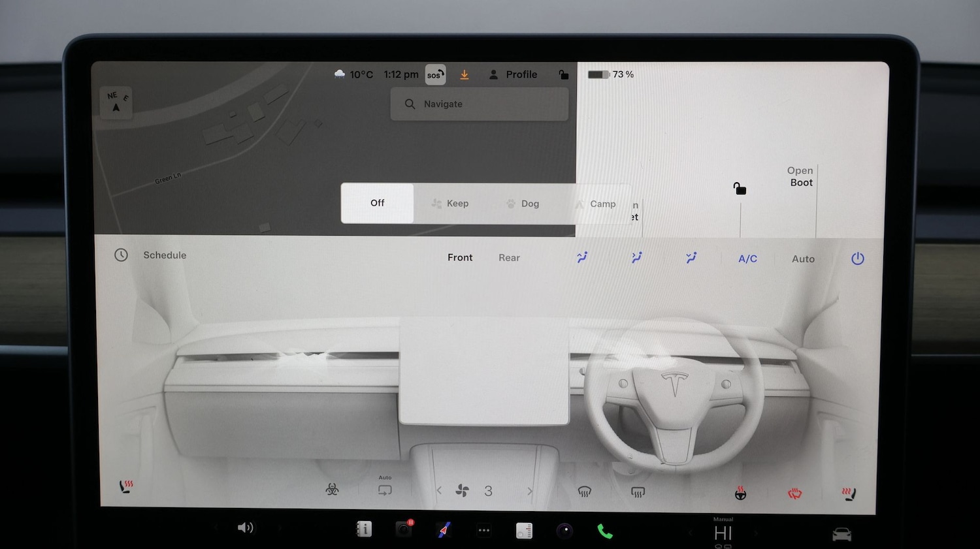
Task: Select Camp mode
Action: tap(596, 203)
